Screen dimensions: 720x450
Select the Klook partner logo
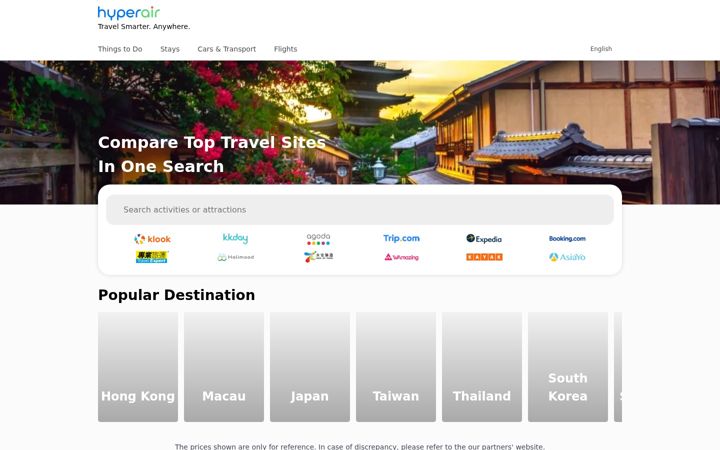(x=152, y=239)
